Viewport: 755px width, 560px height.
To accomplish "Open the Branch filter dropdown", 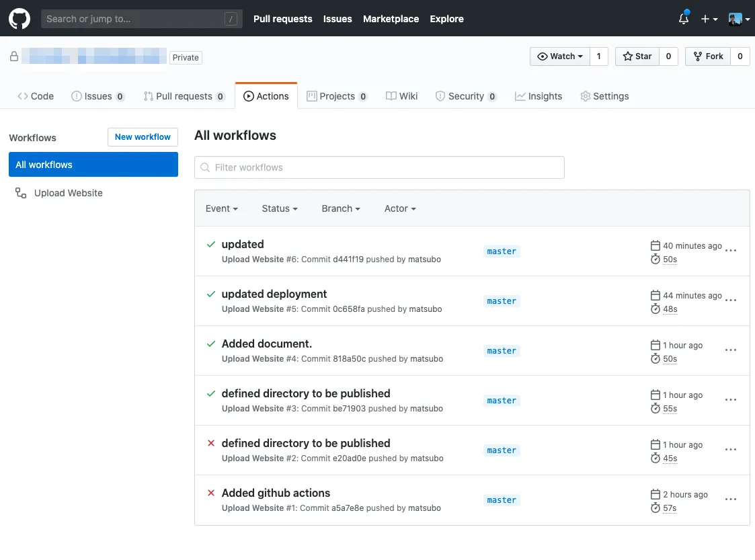I will pos(341,208).
